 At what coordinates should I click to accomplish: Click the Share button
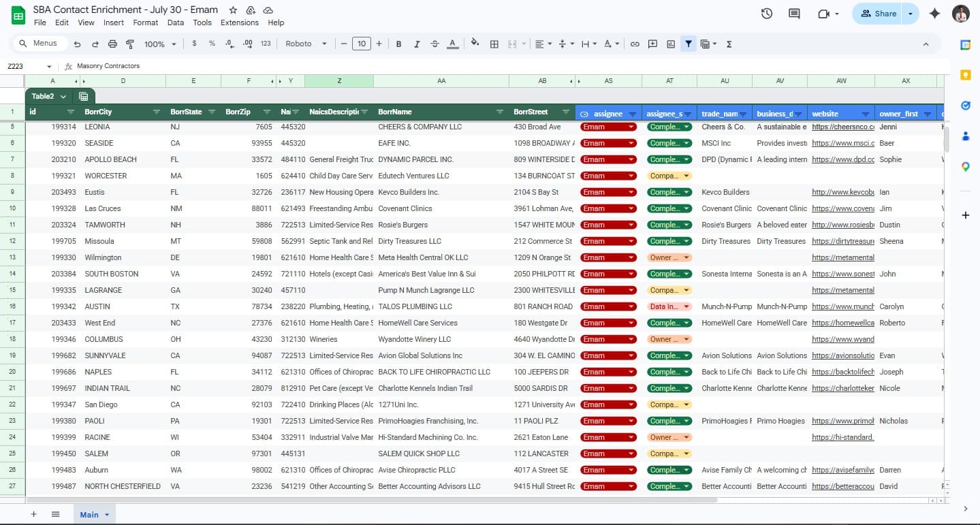[878, 14]
